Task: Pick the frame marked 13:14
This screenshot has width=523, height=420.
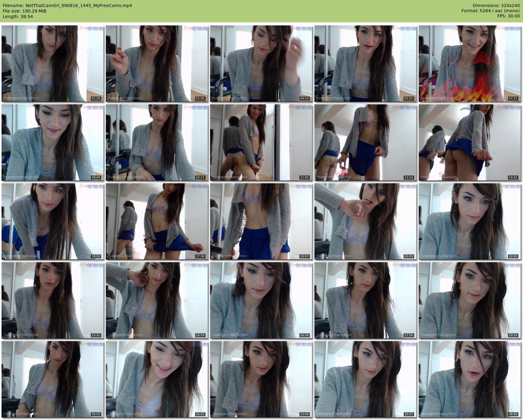Action: 365,143
